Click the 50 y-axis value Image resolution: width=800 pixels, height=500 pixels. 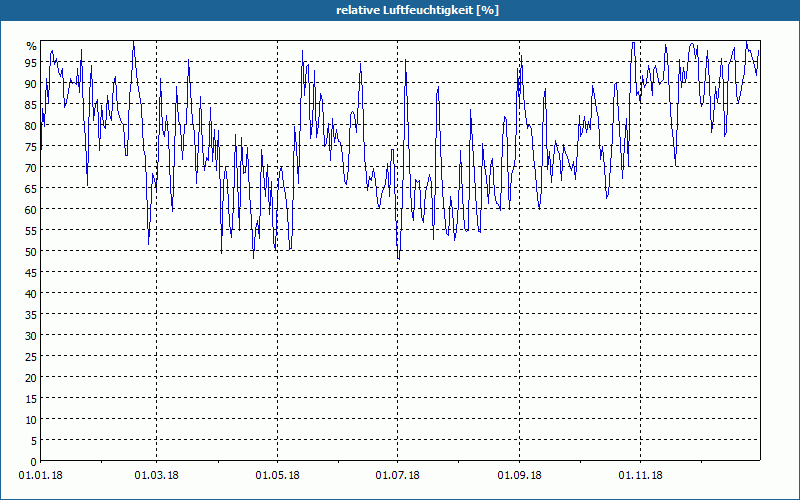click(x=31, y=252)
